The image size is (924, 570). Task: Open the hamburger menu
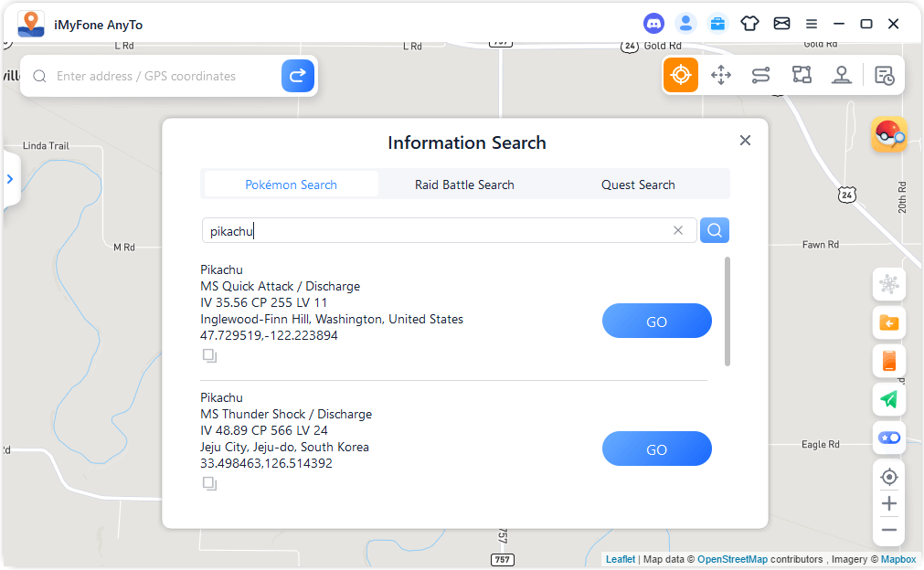click(812, 24)
